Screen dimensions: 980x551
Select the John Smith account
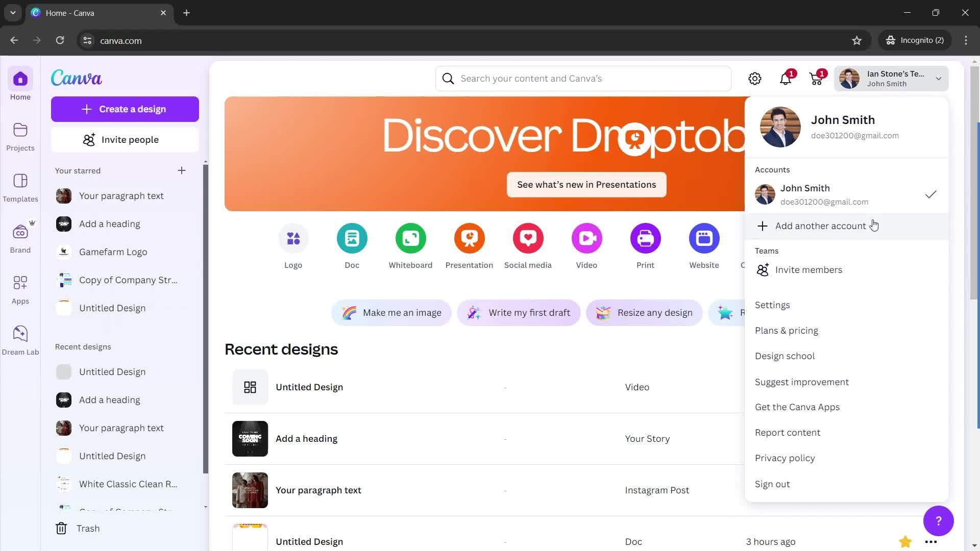[x=846, y=194]
